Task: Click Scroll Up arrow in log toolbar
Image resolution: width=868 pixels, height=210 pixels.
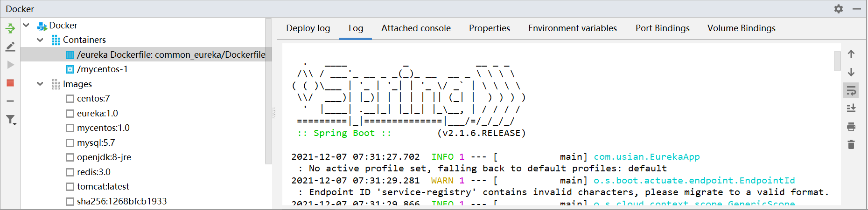Action: [851, 54]
